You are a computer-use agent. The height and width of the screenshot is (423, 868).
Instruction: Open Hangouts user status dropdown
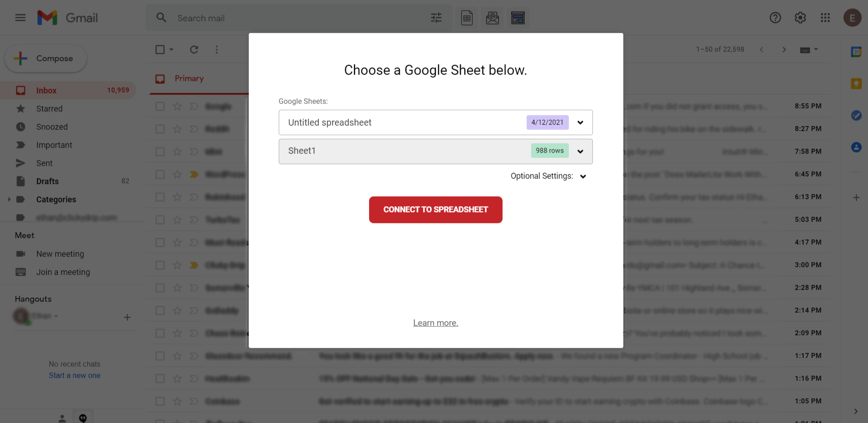56,316
